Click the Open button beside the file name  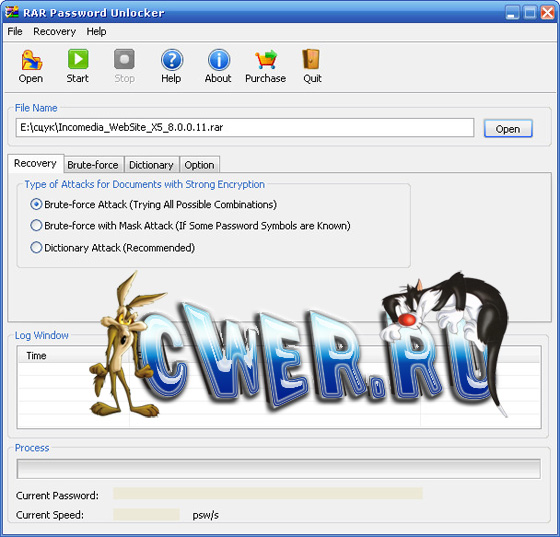[508, 128]
